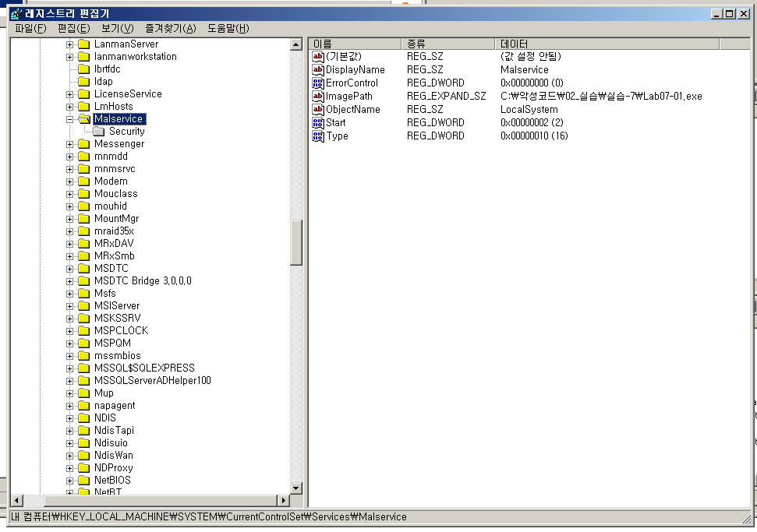This screenshot has height=532, width=757.
Task: Click the LmHosts folder icon
Action: click(84, 107)
